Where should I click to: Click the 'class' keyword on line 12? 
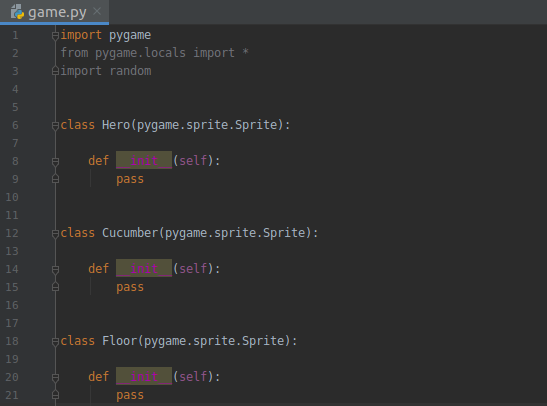click(77, 233)
